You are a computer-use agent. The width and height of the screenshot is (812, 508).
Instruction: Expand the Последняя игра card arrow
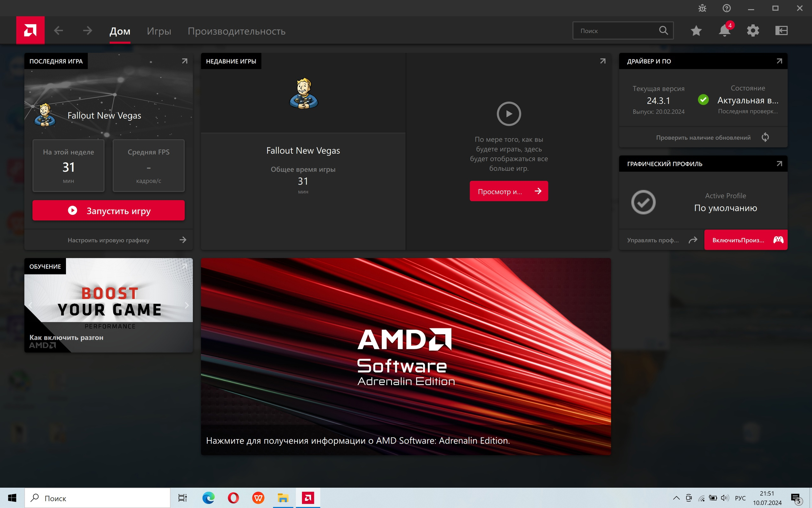click(185, 61)
